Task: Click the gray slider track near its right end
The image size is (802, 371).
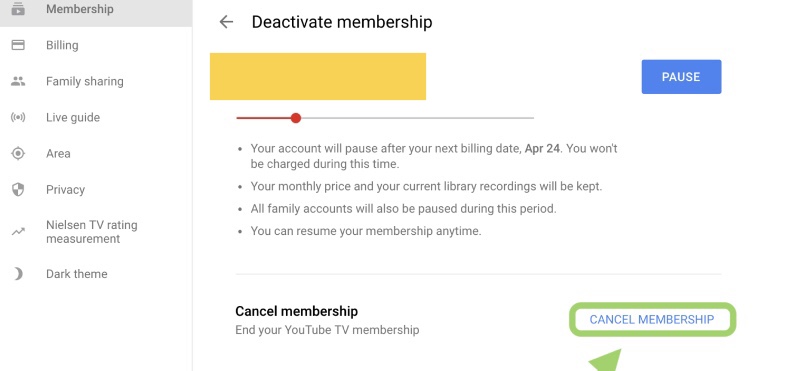Action: point(522,118)
